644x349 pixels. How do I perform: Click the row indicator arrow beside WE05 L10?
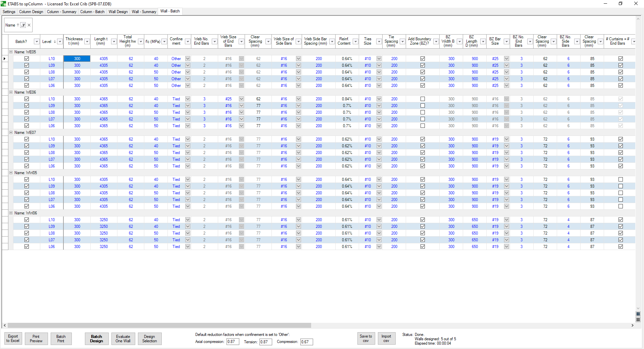click(x=5, y=59)
